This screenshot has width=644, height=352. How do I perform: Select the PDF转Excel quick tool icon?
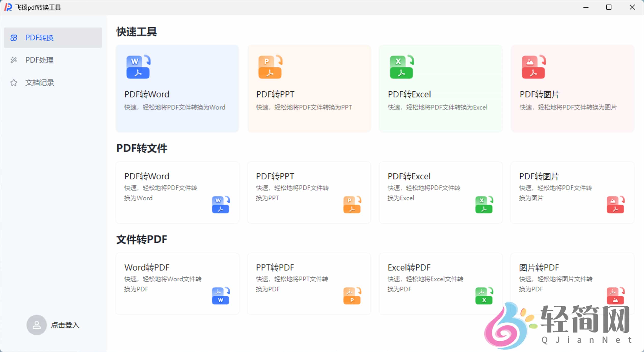[x=401, y=67]
